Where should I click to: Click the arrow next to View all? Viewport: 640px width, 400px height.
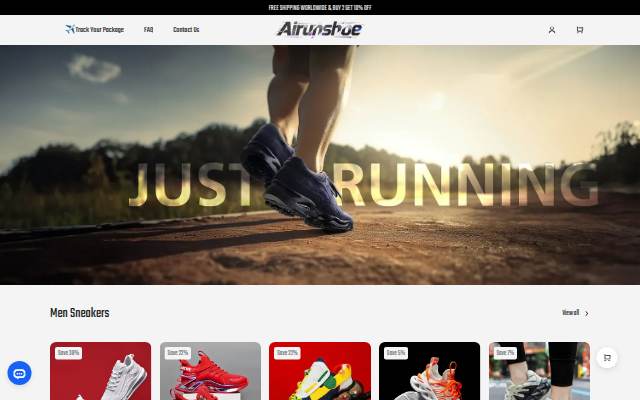[587, 313]
